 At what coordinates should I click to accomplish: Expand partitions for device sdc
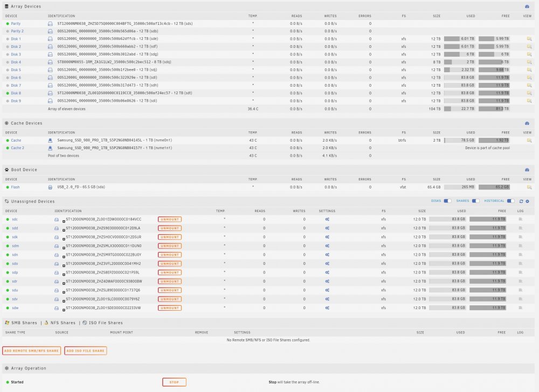click(64, 221)
